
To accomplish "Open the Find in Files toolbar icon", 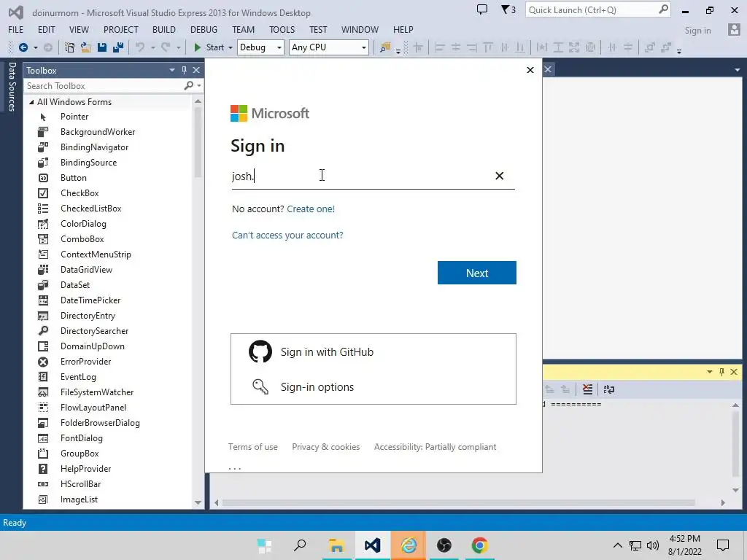I will pos(385,47).
